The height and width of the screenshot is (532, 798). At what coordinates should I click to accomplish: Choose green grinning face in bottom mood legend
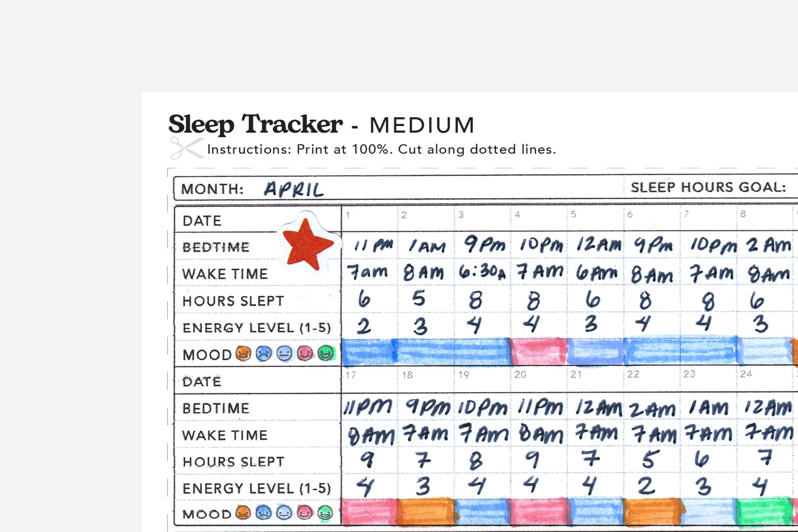click(x=325, y=513)
